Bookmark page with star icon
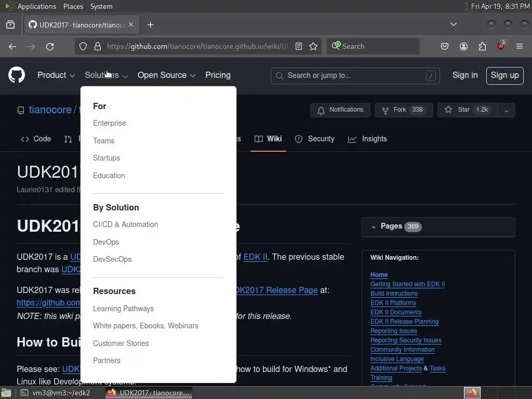 click(313, 46)
